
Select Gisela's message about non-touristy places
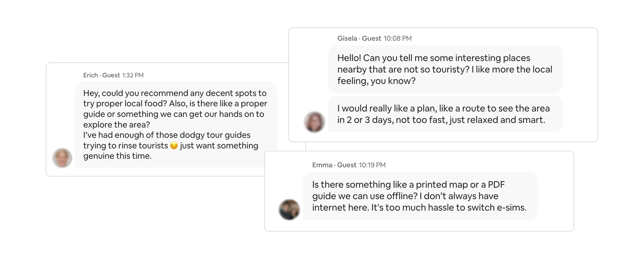click(445, 69)
